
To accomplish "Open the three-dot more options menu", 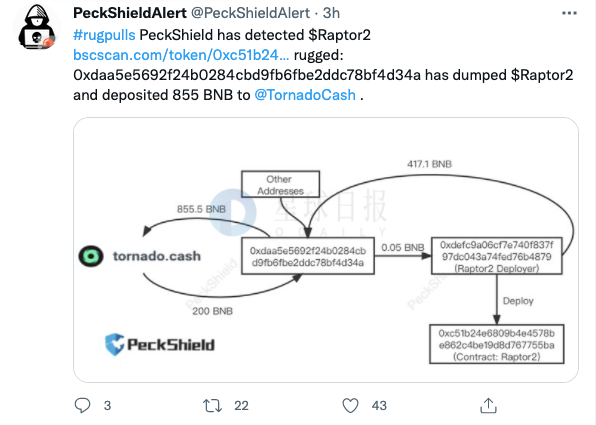I will 569,13.
